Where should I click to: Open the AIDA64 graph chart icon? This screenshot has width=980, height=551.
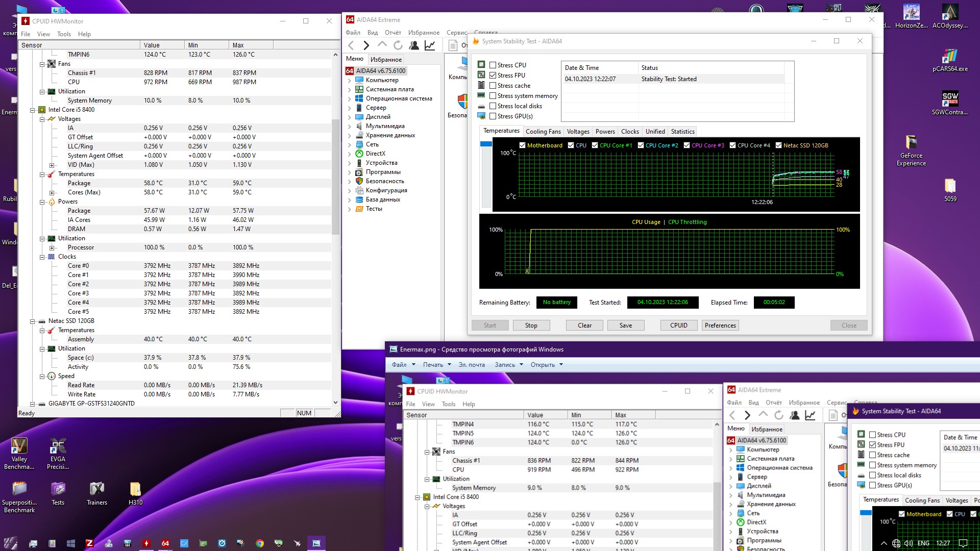(430, 45)
